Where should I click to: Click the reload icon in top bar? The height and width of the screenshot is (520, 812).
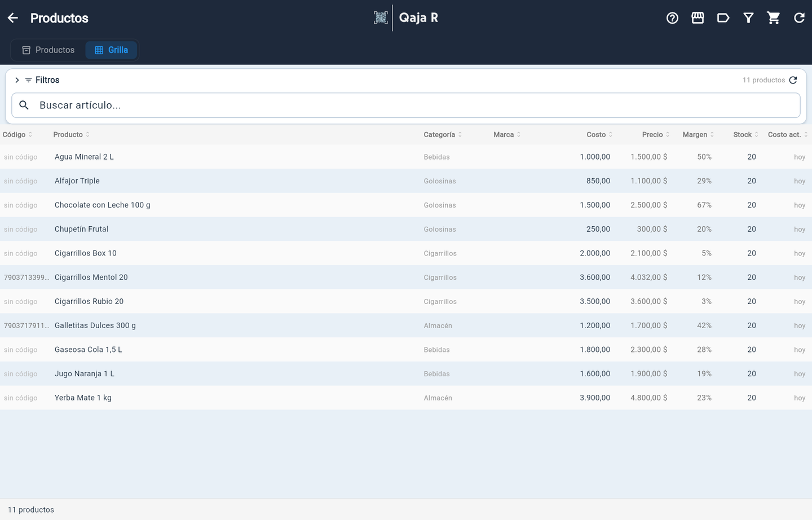click(799, 18)
